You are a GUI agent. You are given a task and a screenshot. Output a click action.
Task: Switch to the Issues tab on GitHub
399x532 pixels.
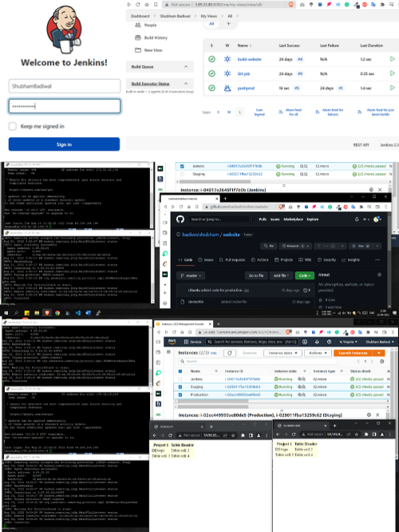point(206,259)
